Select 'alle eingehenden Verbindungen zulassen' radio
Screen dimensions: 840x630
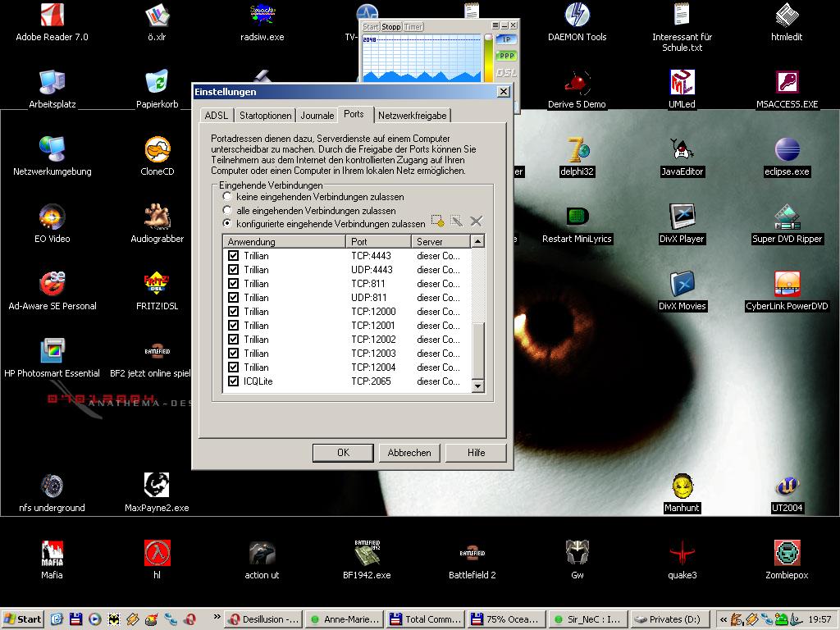[x=227, y=210]
